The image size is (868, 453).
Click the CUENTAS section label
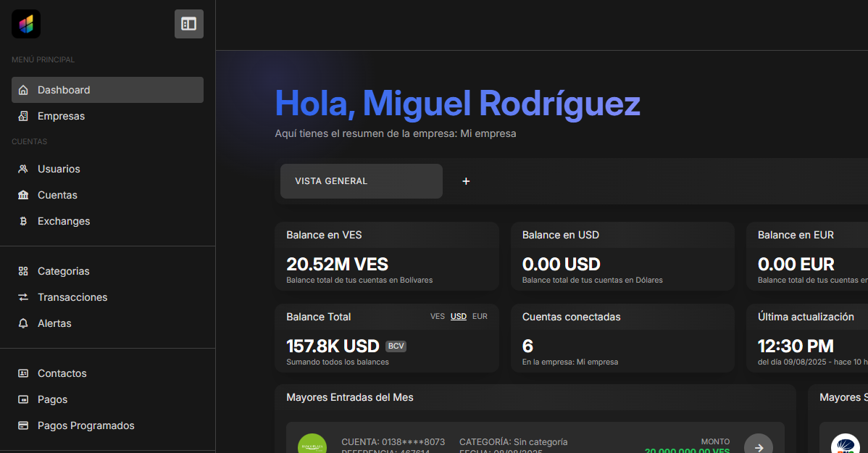(29, 141)
